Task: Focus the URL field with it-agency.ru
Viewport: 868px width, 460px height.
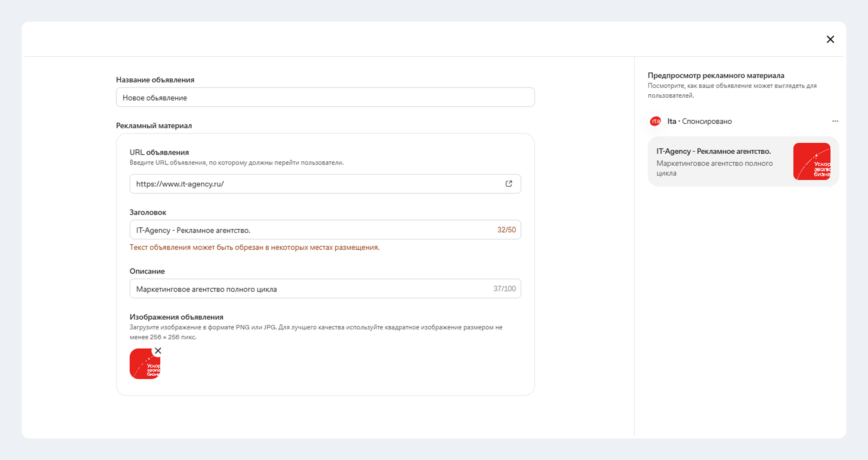Action: pyautogui.click(x=325, y=184)
